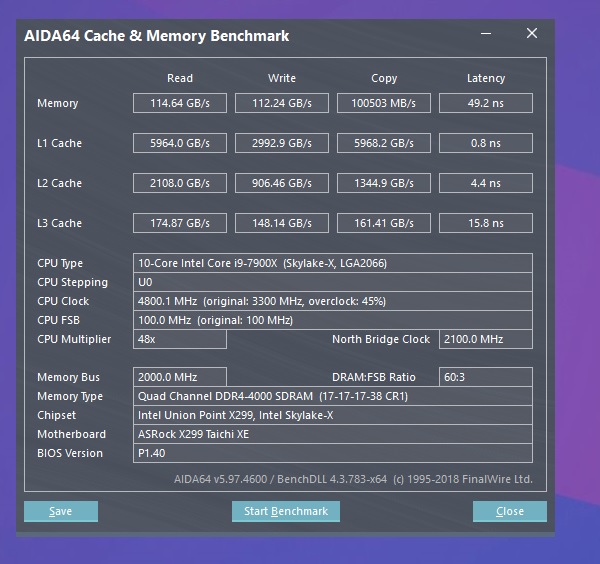Click L1 Cache Read value 5964.0 GB/s

(180, 143)
